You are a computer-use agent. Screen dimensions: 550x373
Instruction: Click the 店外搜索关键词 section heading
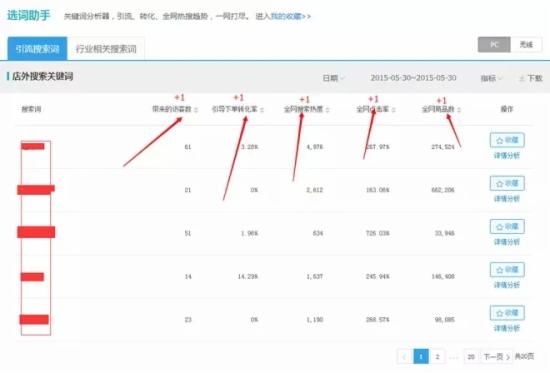coord(43,76)
